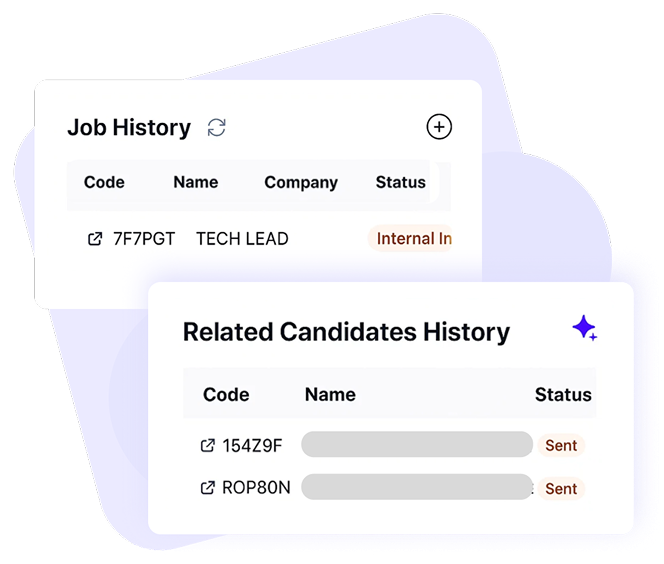Image resolution: width=664 pixels, height=564 pixels.
Task: Select the TECH LEAD job name
Action: coord(242,239)
